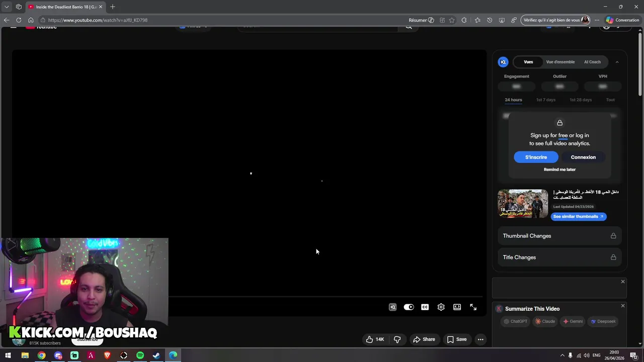The height and width of the screenshot is (362, 644).
Task: Open the notification center icon
Action: point(634,355)
